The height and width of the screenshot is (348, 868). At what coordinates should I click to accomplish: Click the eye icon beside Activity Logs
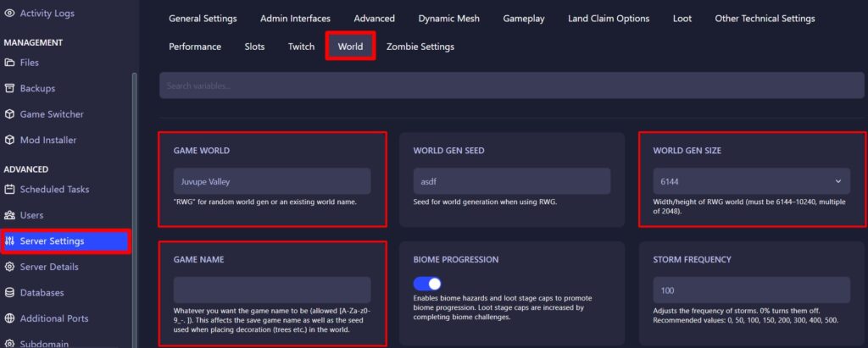point(10,13)
